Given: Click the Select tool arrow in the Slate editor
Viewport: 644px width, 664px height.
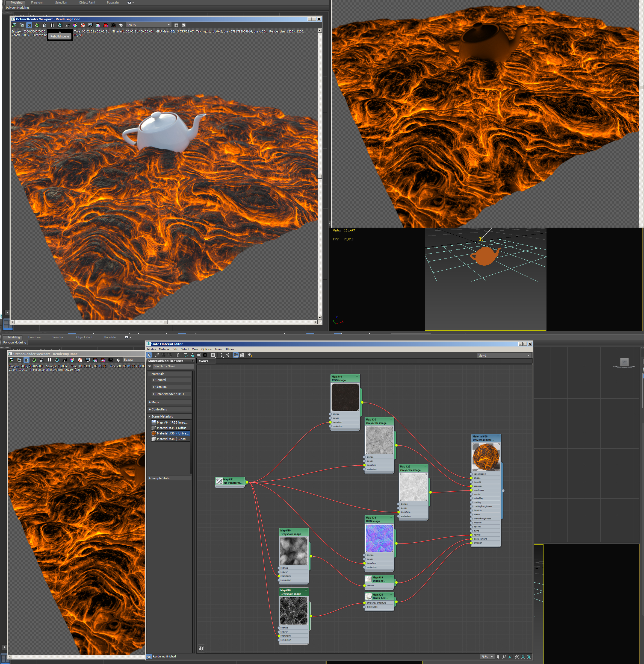Looking at the screenshot, I should (x=149, y=355).
